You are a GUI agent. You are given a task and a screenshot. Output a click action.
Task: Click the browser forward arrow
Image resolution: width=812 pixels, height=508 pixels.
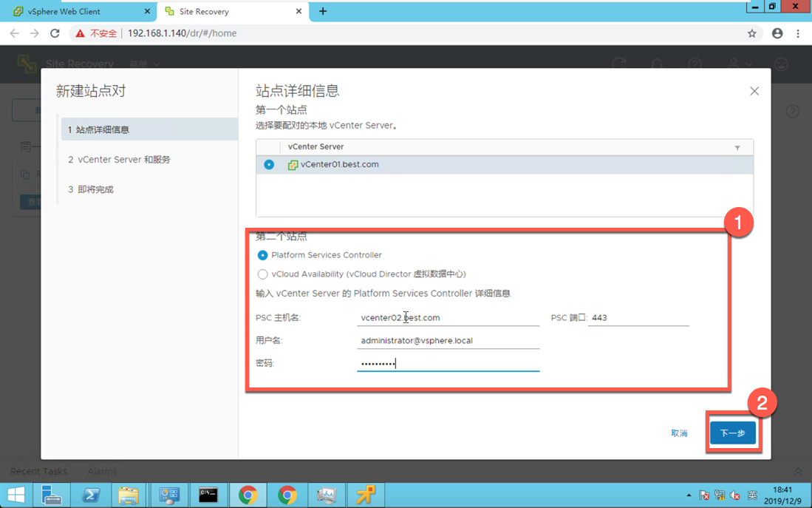coord(34,33)
